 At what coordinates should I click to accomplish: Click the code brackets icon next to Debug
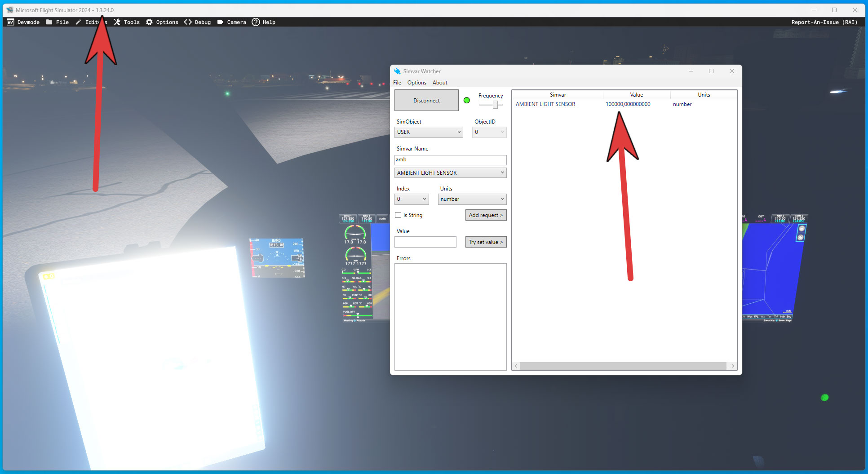point(188,22)
